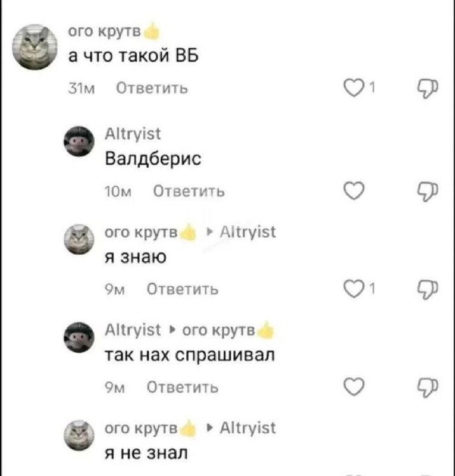Click Ответить under "Валдберис"

pyautogui.click(x=189, y=191)
